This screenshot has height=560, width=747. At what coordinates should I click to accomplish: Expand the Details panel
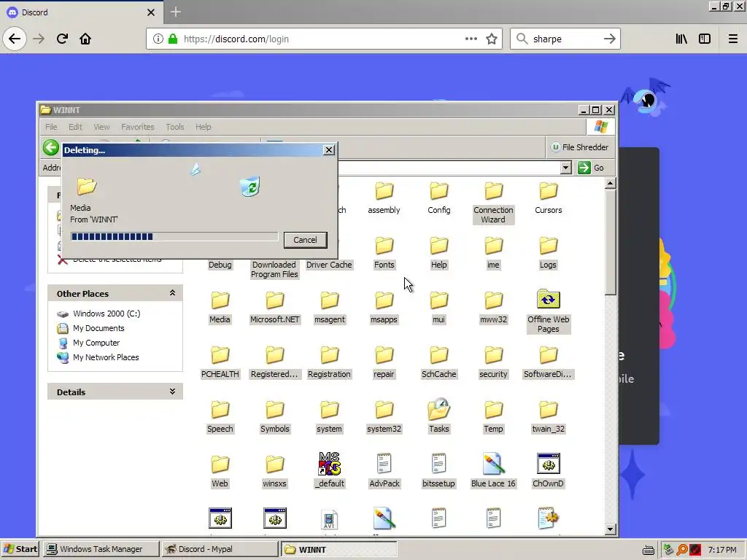[x=172, y=392]
